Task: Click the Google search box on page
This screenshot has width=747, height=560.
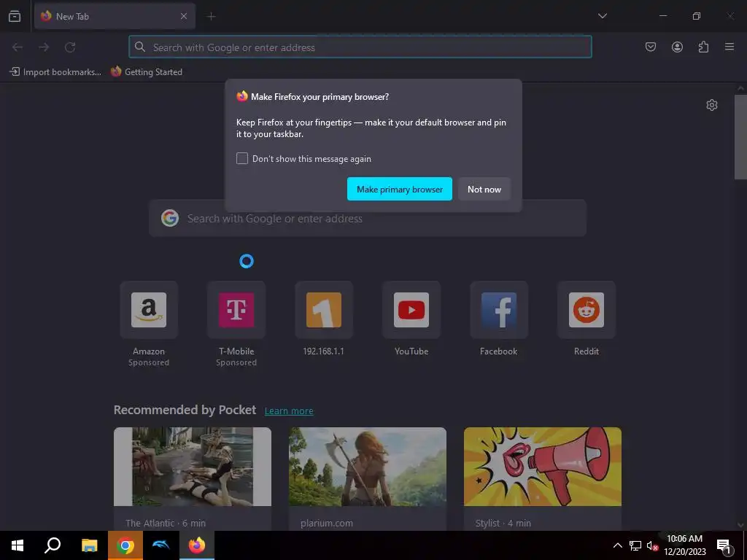Action: (368, 219)
